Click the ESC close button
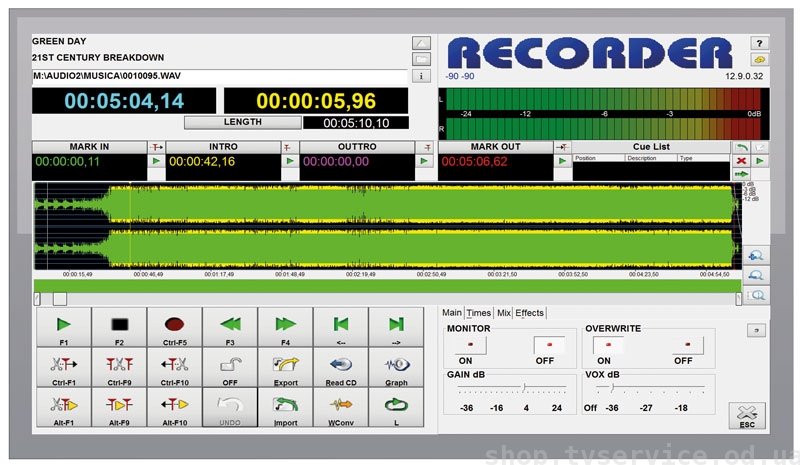This screenshot has width=800, height=465. pyautogui.click(x=746, y=416)
